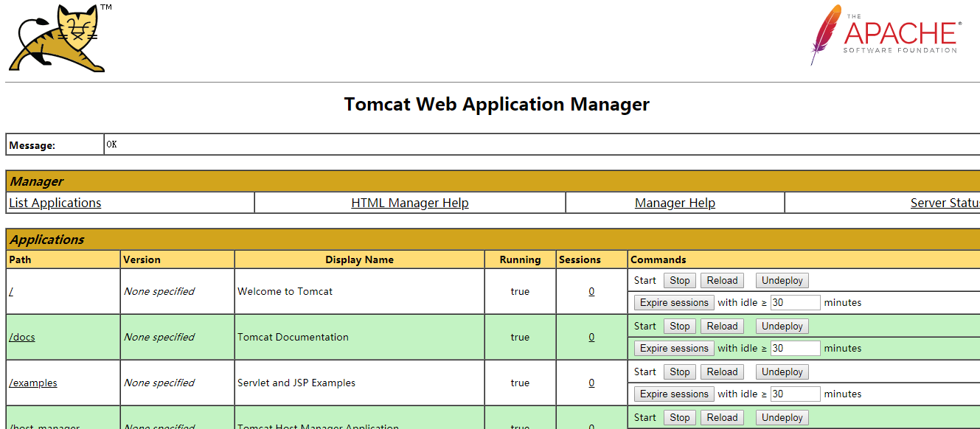Stop the Host Manager application
Viewport: 980px width, 429px height.
680,417
